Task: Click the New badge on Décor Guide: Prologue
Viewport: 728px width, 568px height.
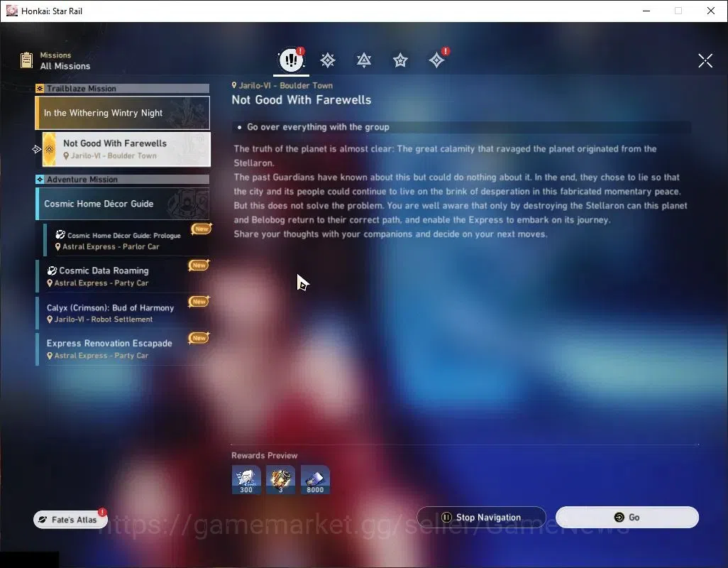Action: click(202, 229)
